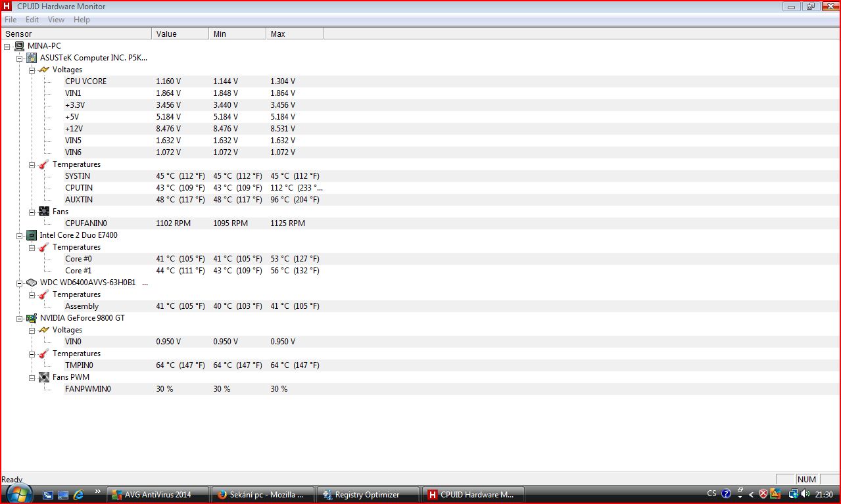Click the Internet Explorer quick launch icon

78,494
